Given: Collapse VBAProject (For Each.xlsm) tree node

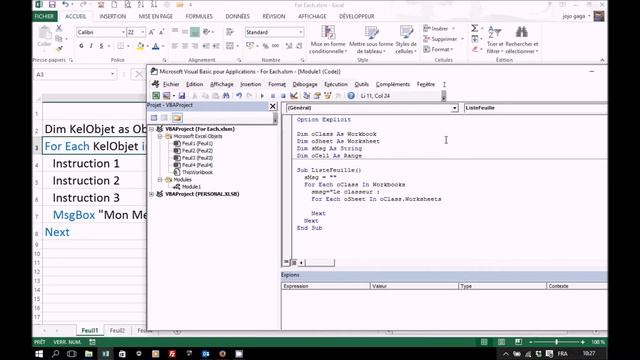Looking at the screenshot, I should [152, 129].
